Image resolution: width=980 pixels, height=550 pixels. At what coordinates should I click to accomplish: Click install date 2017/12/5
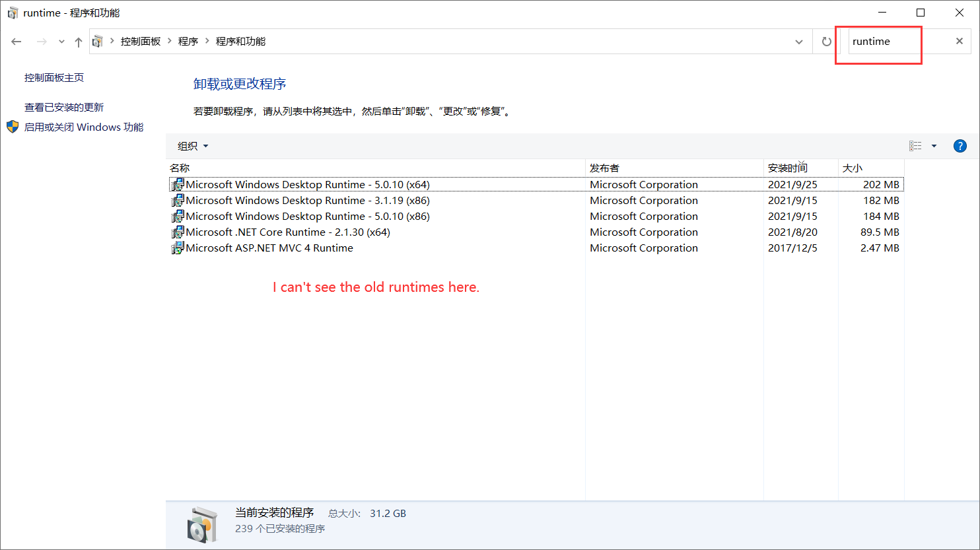[x=792, y=248]
